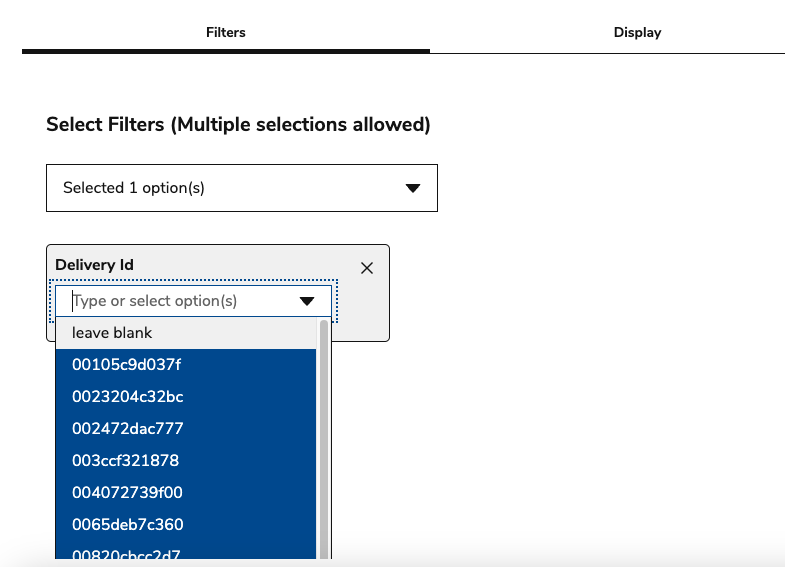Open the 'Selected 1 option(s)' dropdown box
This screenshot has width=785, height=567.
[x=241, y=188]
